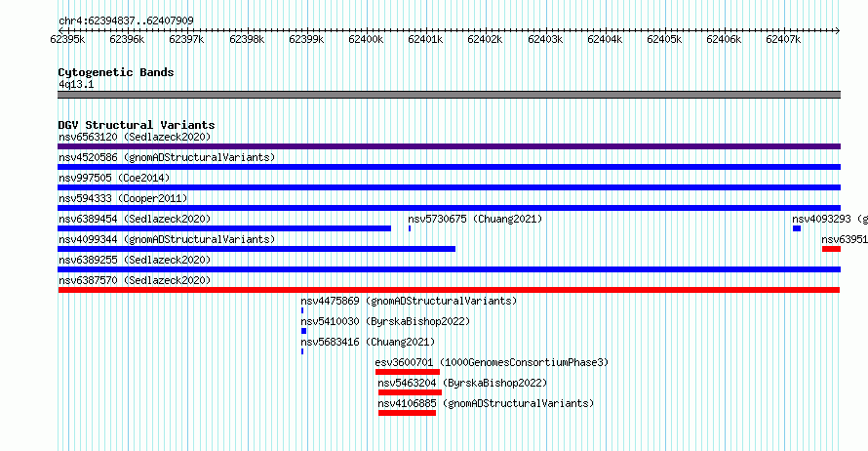This screenshot has width=868, height=451.
Task: Click the 62403k ruler tick label
Action: [545, 39]
